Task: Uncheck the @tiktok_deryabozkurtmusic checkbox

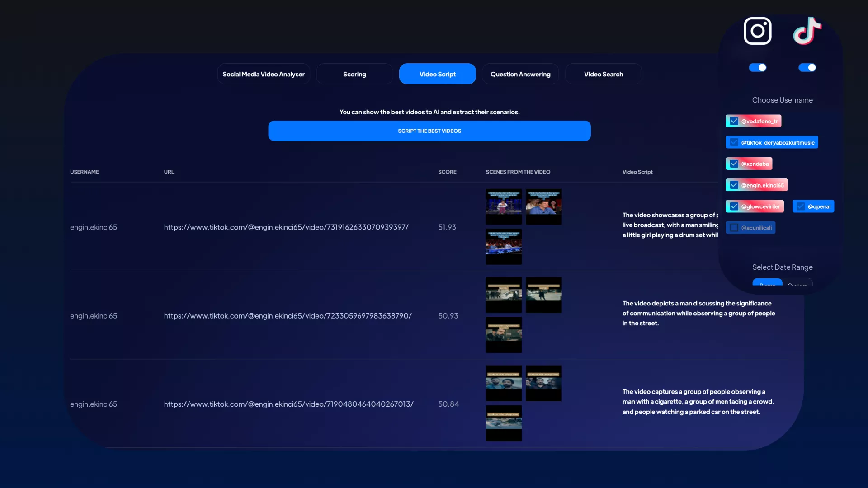Action: point(734,142)
